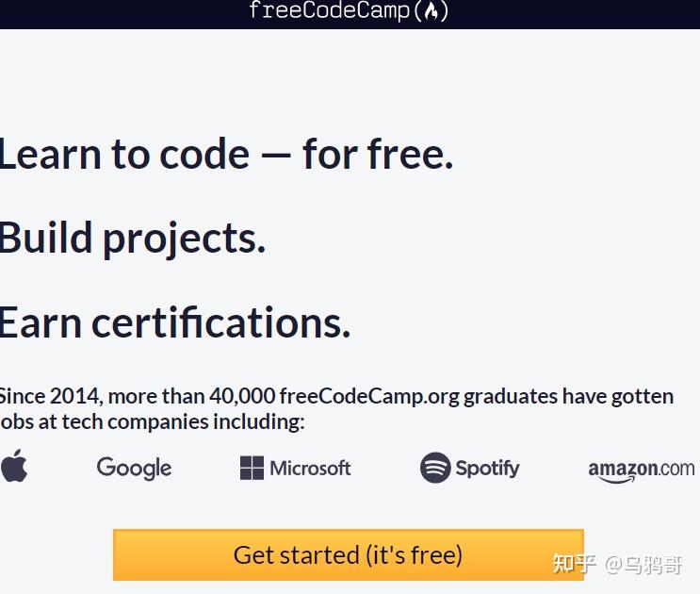Click the "Microsoft" wordmark text
700x594 pixels.
[x=310, y=468]
